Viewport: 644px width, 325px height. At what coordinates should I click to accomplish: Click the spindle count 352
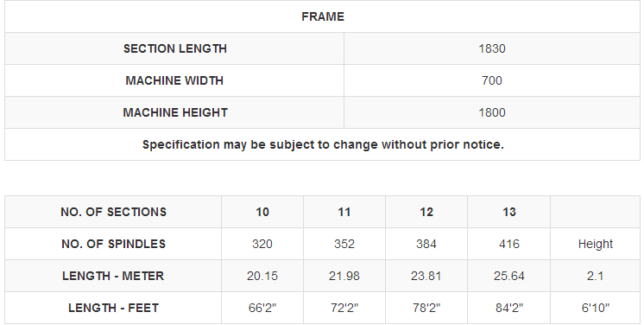(344, 244)
